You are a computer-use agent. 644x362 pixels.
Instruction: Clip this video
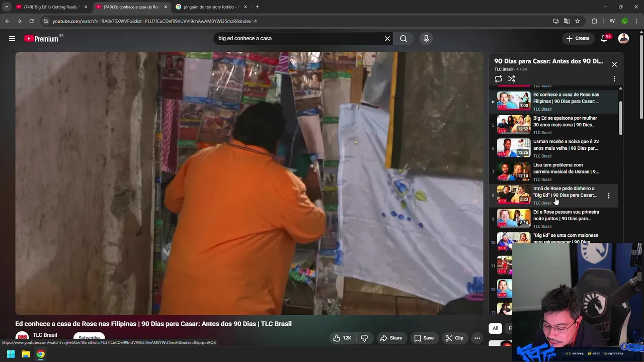click(454, 338)
